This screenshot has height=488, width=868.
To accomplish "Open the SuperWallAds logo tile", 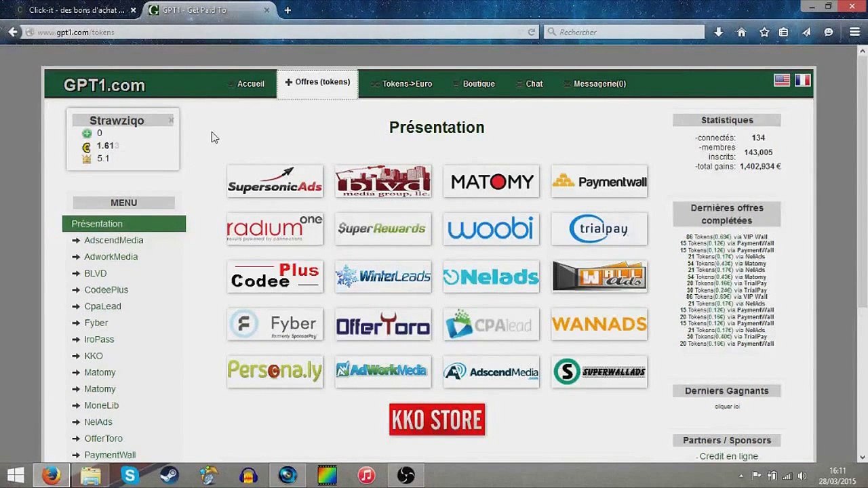I will pyautogui.click(x=599, y=371).
